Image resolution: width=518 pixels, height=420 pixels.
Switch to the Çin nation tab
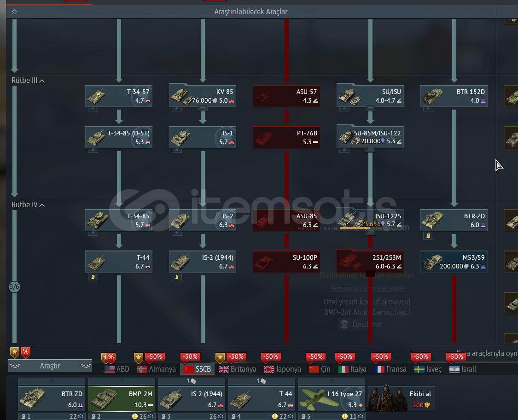(320, 369)
